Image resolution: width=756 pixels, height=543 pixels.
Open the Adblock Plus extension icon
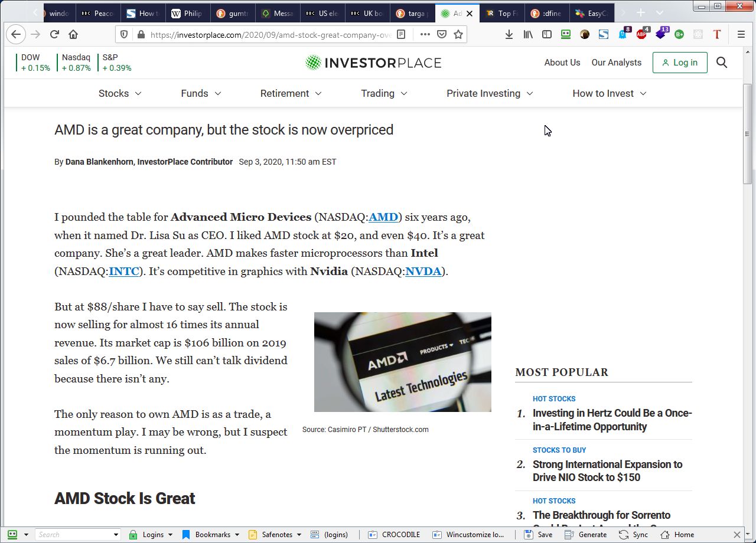coord(643,34)
